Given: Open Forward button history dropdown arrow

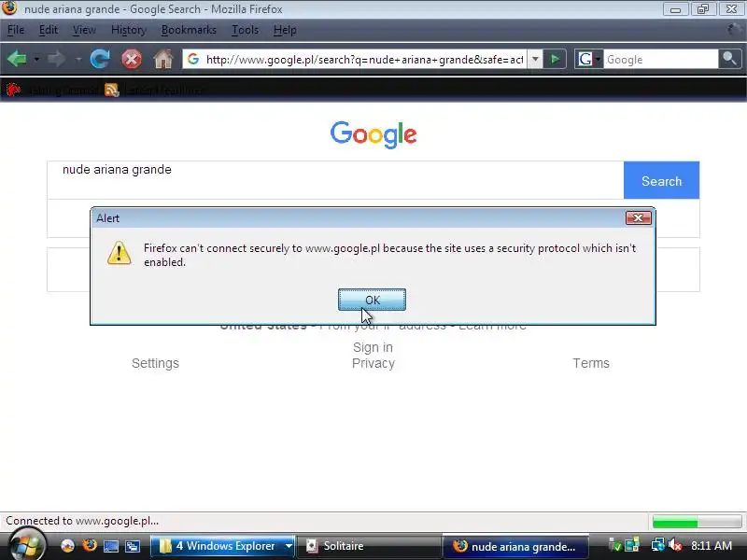Looking at the screenshot, I should click(x=78, y=60).
